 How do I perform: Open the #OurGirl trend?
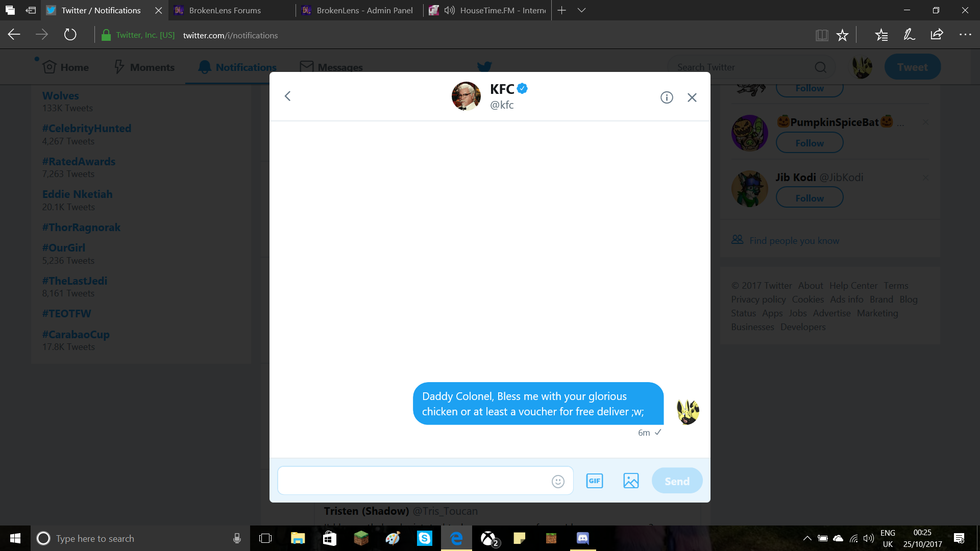[x=64, y=248]
